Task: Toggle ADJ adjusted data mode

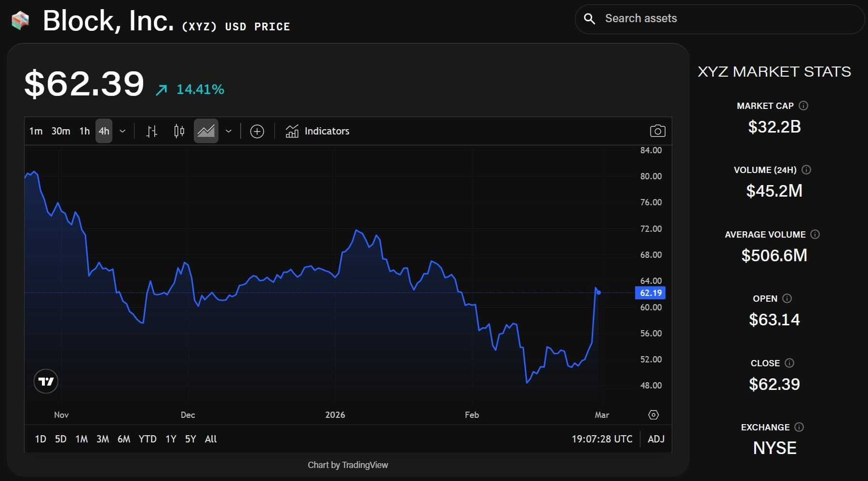Action: point(656,439)
